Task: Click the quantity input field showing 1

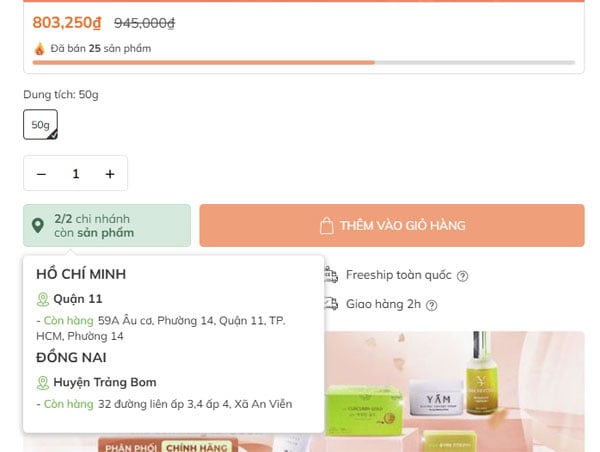Action: coord(75,174)
